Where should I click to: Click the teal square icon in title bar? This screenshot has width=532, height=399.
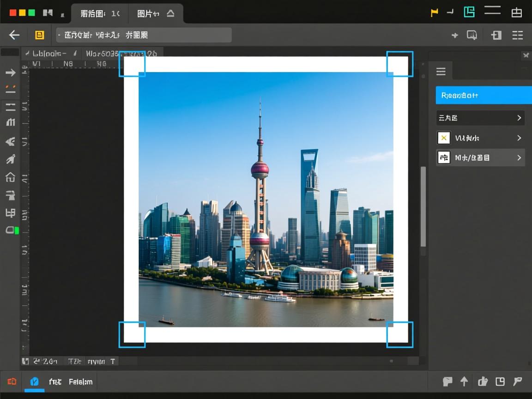pyautogui.click(x=469, y=12)
